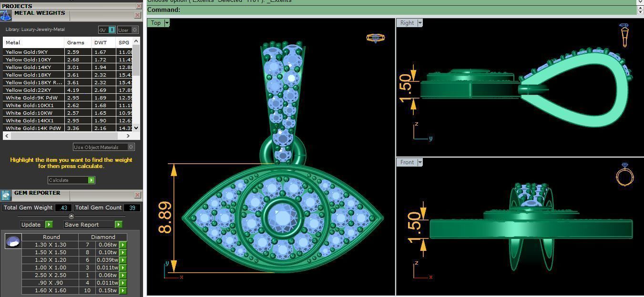Click the command history down arrow
This screenshot has height=297, width=644.
[x=640, y=2]
